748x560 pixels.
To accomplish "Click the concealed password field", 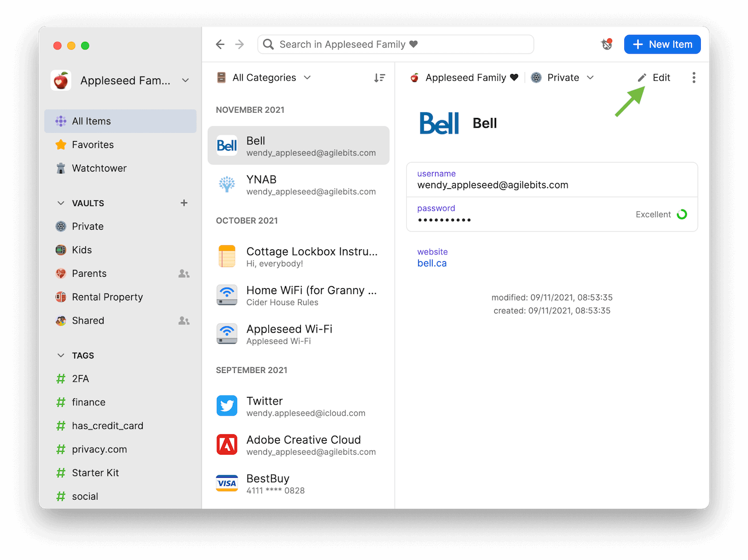I will click(x=444, y=220).
